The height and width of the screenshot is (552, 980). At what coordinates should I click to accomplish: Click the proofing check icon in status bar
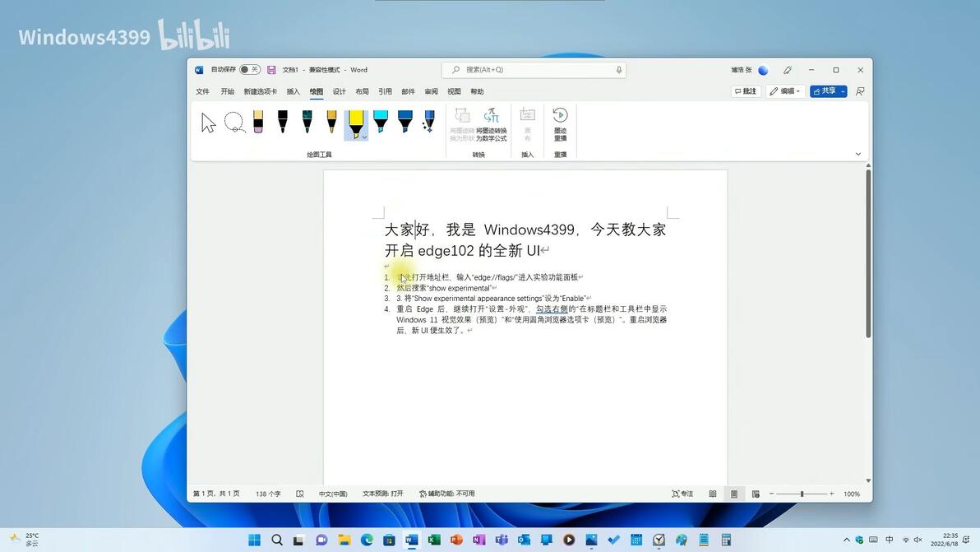pos(300,494)
